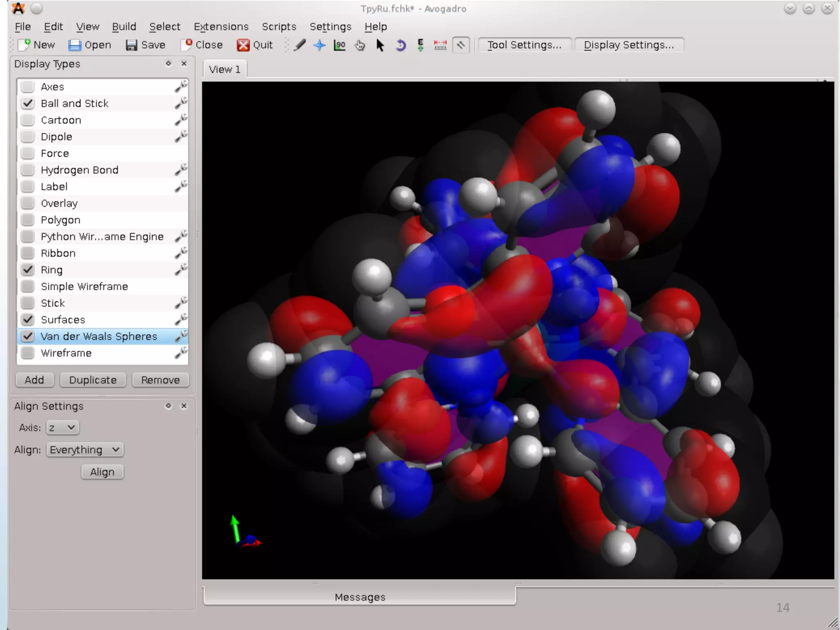Select the Measure ruler tool

coord(440,45)
